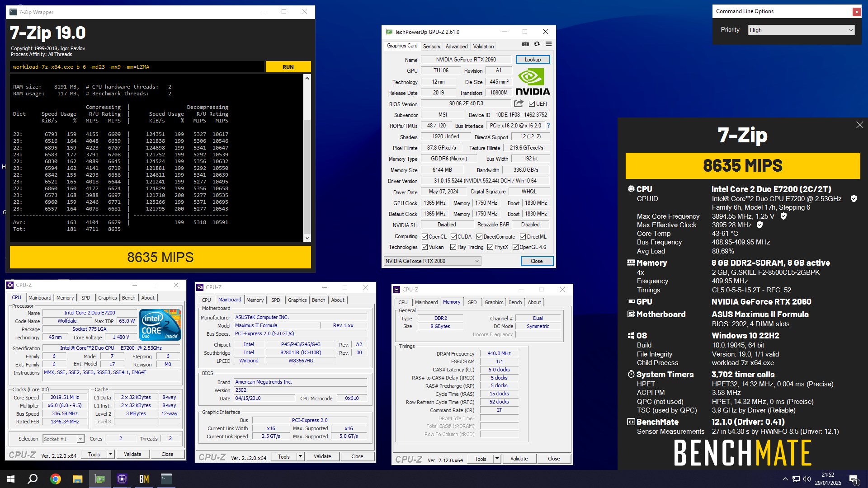This screenshot has width=868, height=488.
Task: Switch to the Advanced tab in GPU-Z
Action: point(457,46)
